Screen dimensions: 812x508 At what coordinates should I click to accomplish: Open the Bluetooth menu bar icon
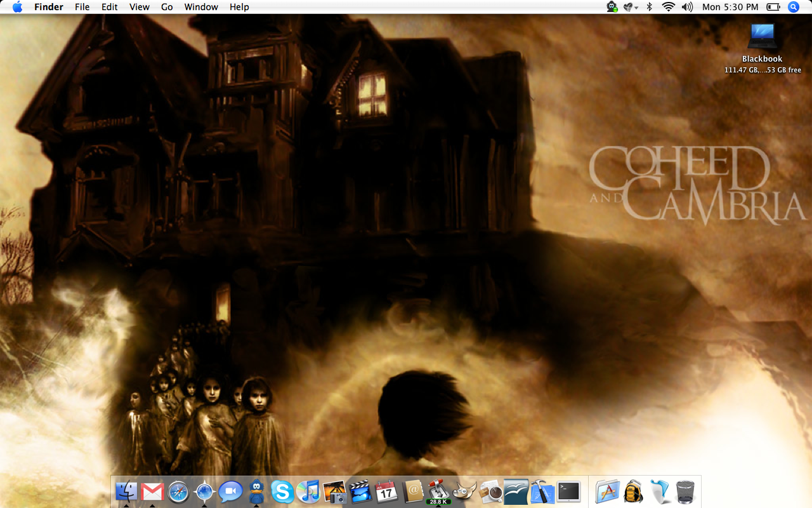[x=649, y=7]
